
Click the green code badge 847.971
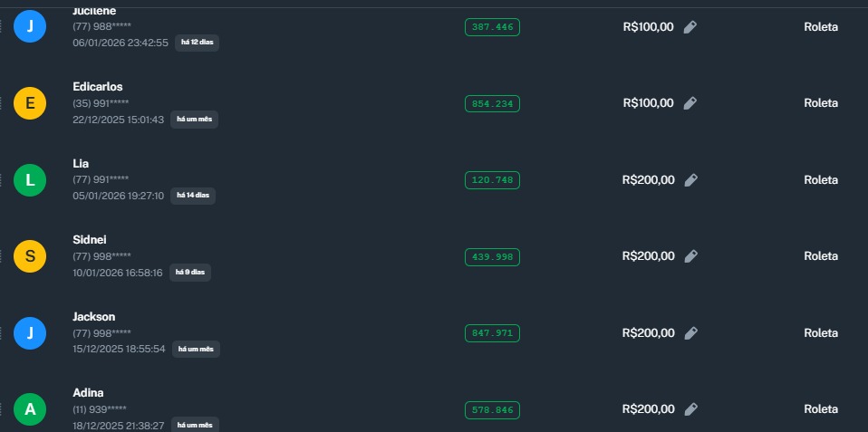point(492,333)
